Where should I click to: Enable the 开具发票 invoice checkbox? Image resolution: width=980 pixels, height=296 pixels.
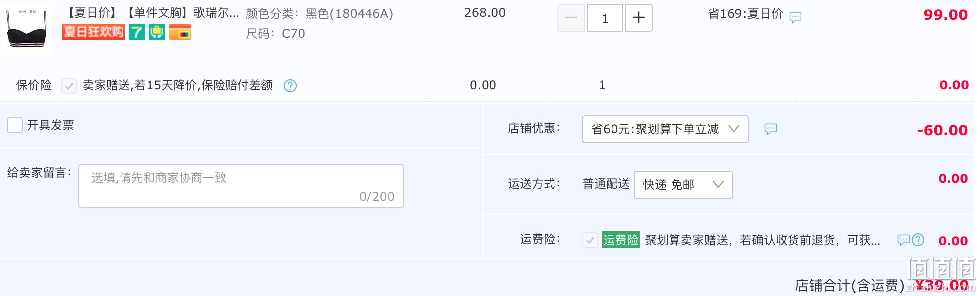15,125
